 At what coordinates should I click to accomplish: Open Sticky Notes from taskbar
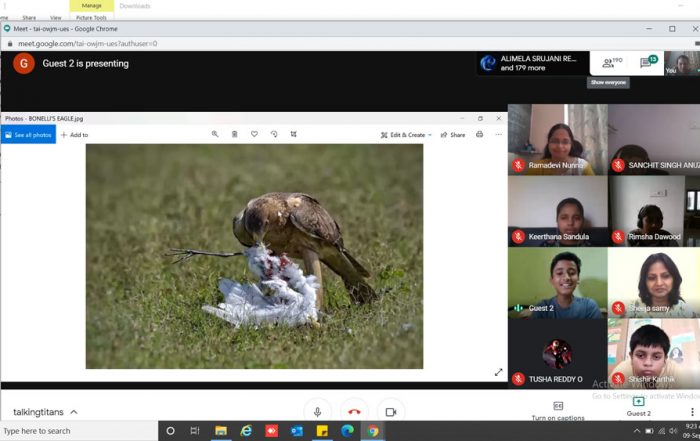click(322, 431)
